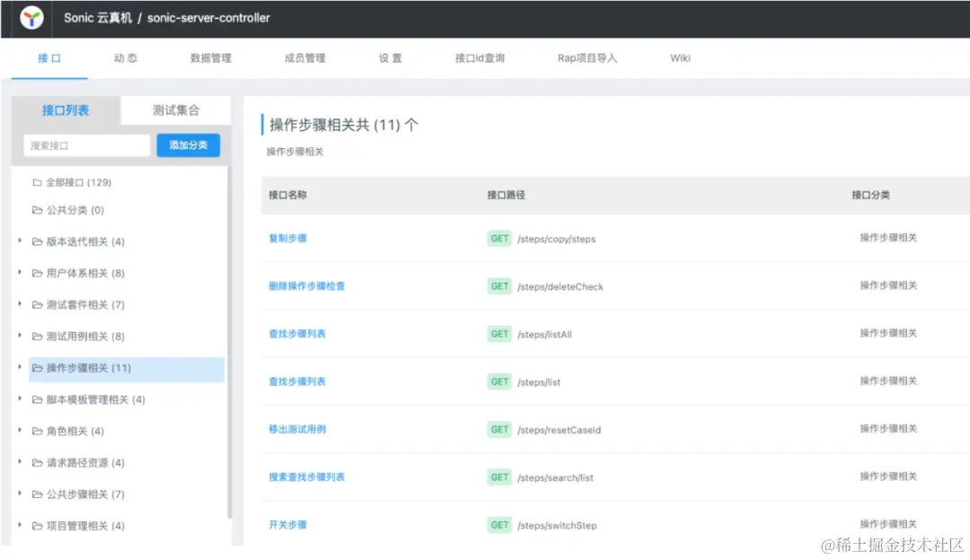The width and height of the screenshot is (970, 560).
Task: Open the 复制步骤 interface link
Action: (287, 239)
